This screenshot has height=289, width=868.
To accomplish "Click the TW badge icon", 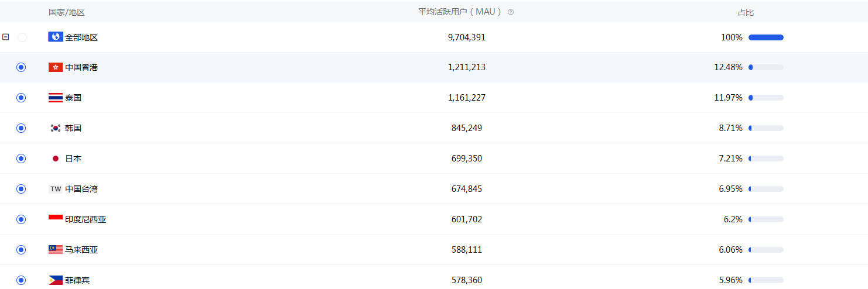I will pyautogui.click(x=55, y=189).
